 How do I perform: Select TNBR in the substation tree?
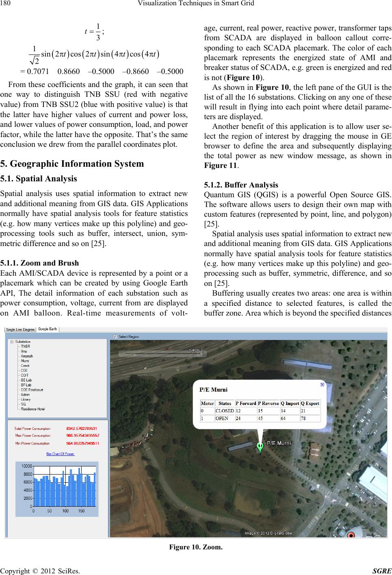pyautogui.click(x=25, y=346)
